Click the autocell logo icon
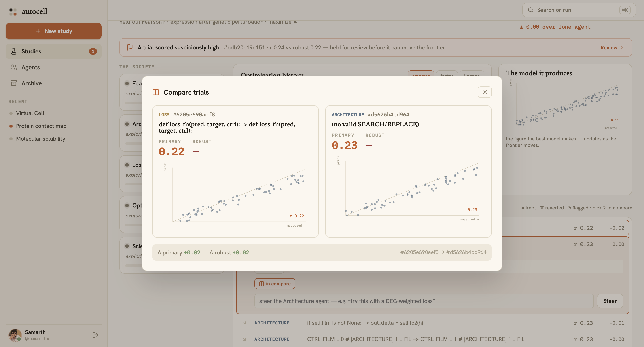Screen dimensions: 644x347 pos(13,11)
